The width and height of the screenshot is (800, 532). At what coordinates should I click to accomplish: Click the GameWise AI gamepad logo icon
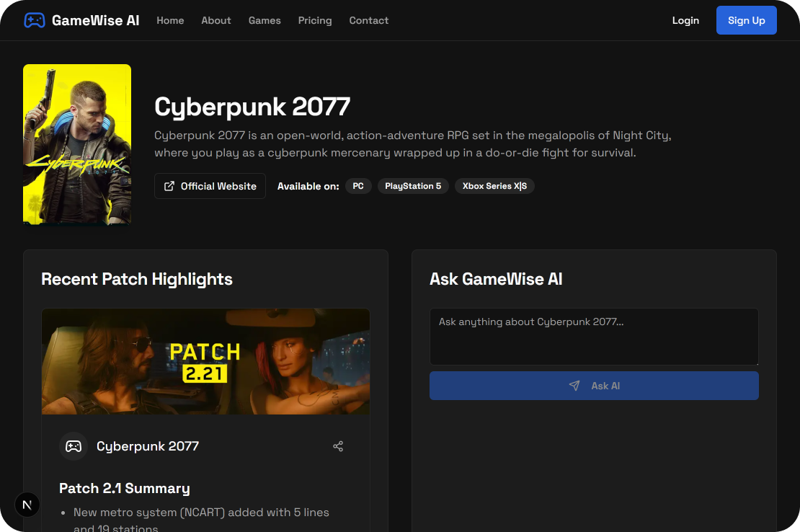34,20
